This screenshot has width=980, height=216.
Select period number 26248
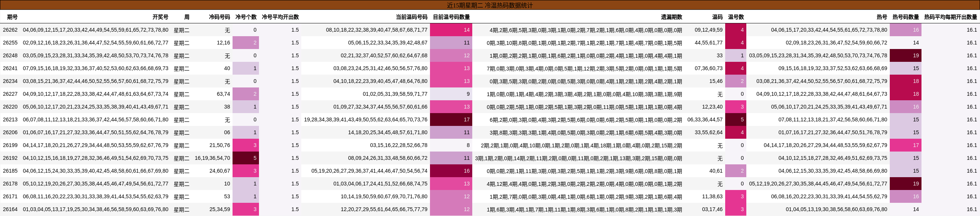(x=10, y=55)
